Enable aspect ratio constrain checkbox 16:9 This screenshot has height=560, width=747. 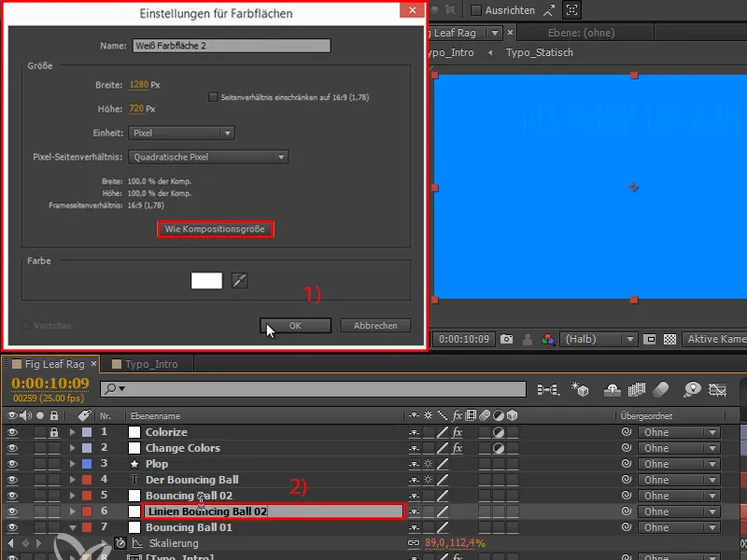coord(213,97)
